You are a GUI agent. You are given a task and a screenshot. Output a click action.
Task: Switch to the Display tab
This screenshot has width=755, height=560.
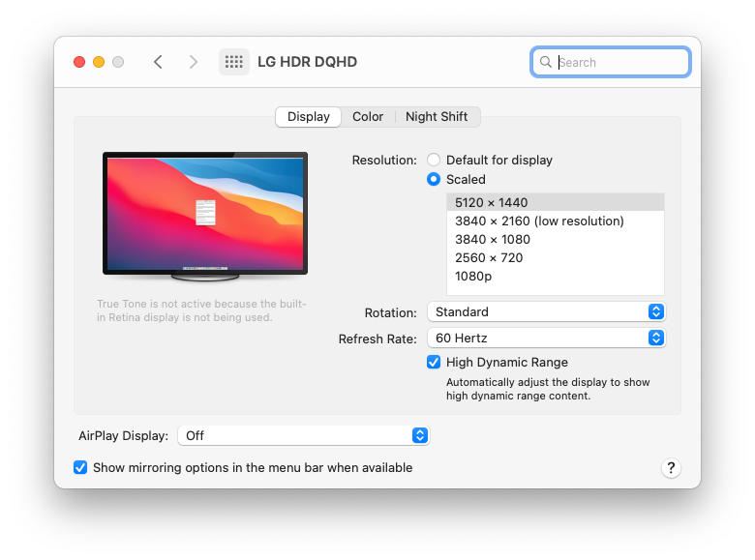[x=308, y=117]
